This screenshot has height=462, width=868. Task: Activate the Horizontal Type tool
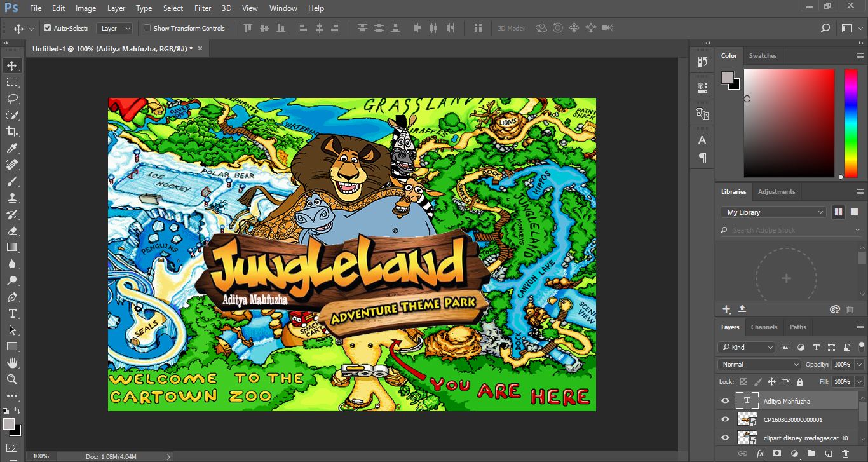(12, 313)
